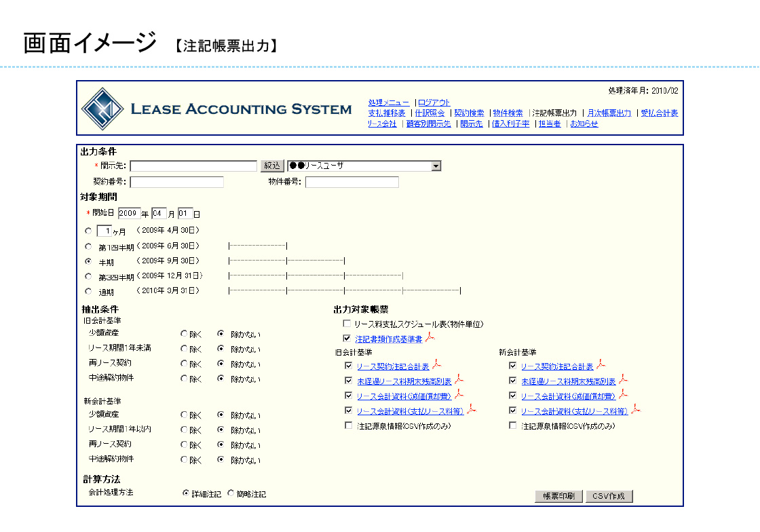Click the start year field showing 2009

coord(129,213)
